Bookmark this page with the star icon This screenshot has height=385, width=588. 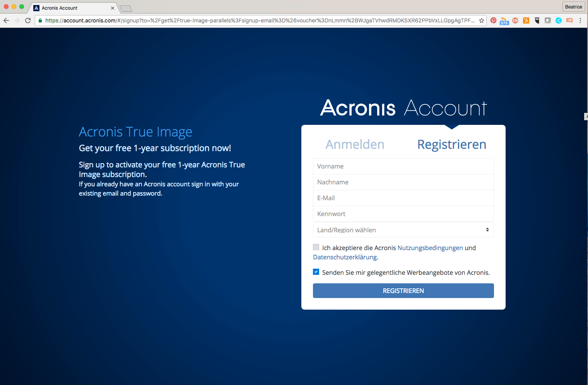pos(482,20)
